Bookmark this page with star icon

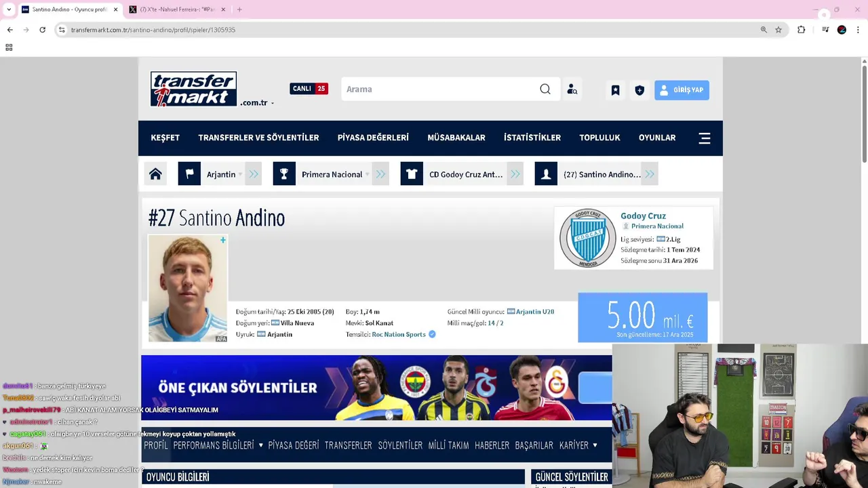[778, 30]
